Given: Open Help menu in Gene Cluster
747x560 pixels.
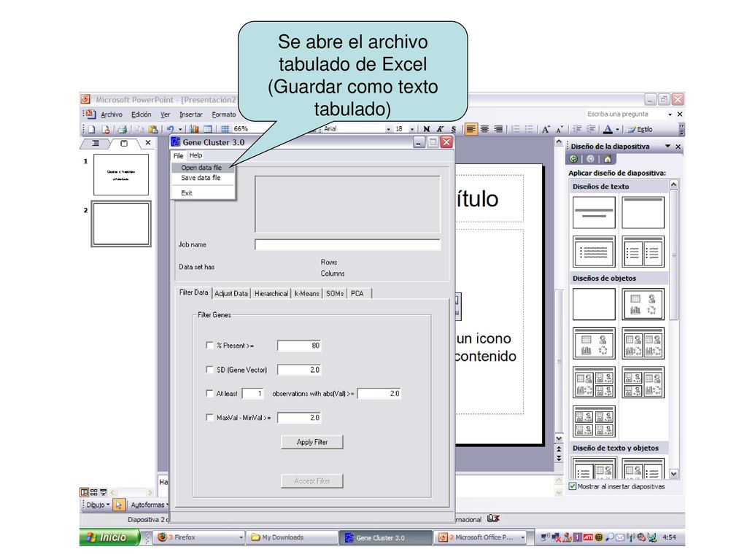Looking at the screenshot, I should click(196, 155).
